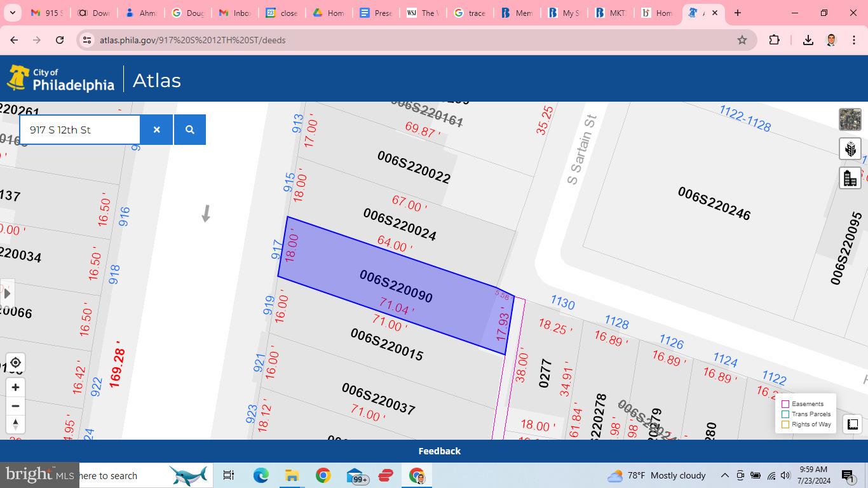The height and width of the screenshot is (488, 868).
Task: Open the measure tool icon
Action: (852, 424)
